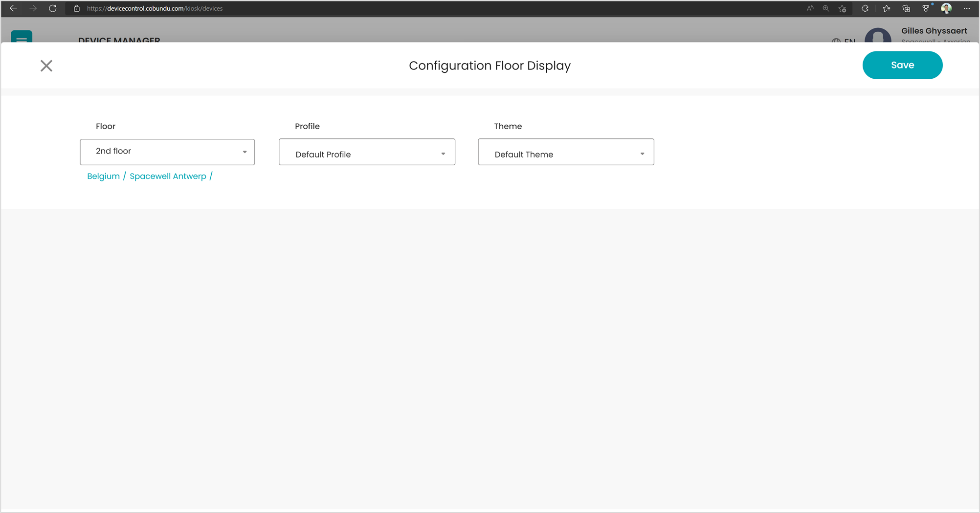Expand the Floor dropdown showing 2nd floor
This screenshot has width=980, height=513.
167,152
